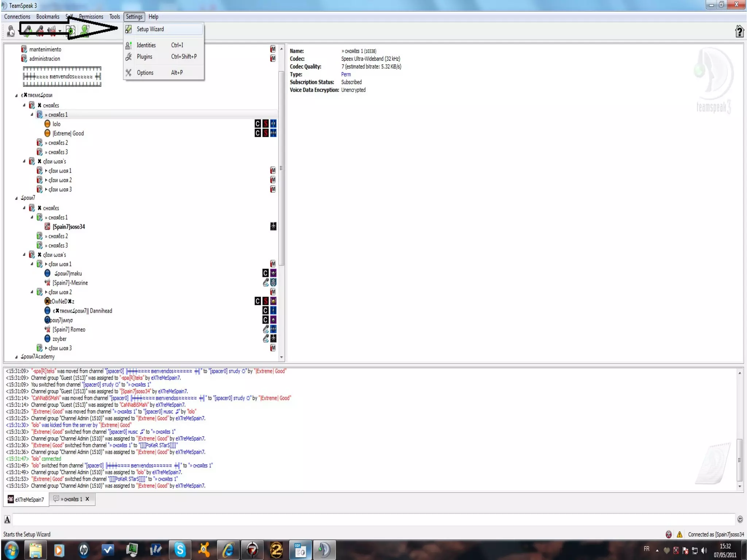Viewport: 747px width, 560px height.
Task: Select Setup Wizard from Settings menu
Action: pos(150,29)
